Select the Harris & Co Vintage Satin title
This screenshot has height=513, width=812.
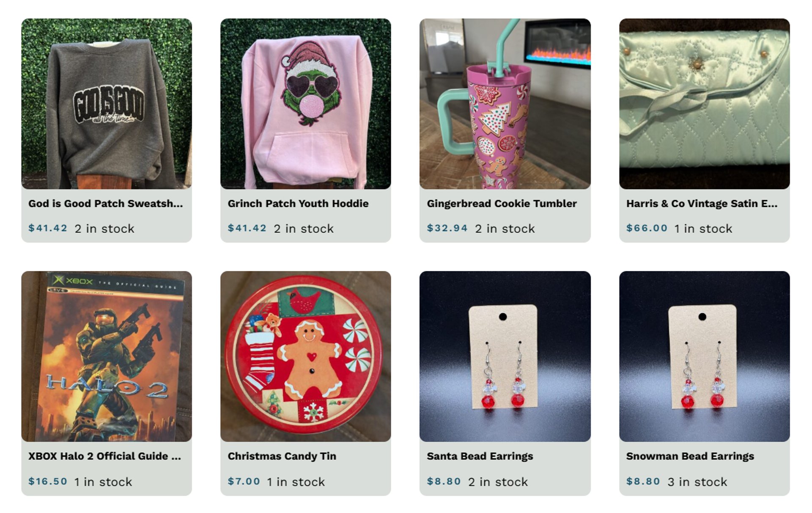(702, 204)
